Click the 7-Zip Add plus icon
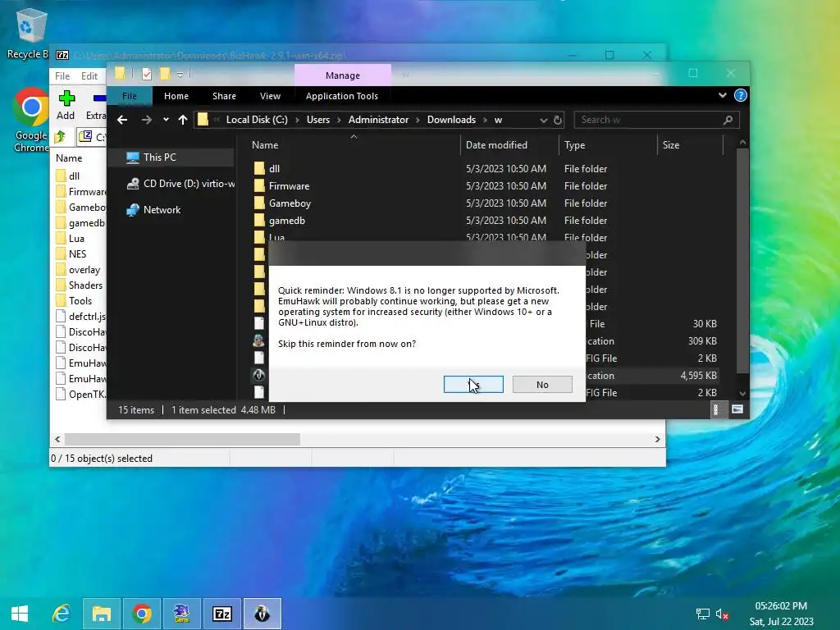Viewport: 840px width, 630px height. [66, 98]
